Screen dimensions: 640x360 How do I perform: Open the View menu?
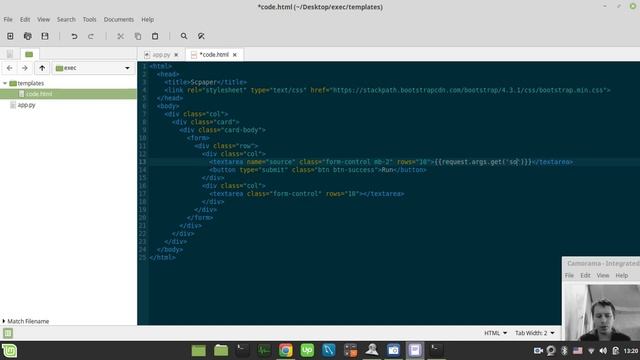point(43,19)
